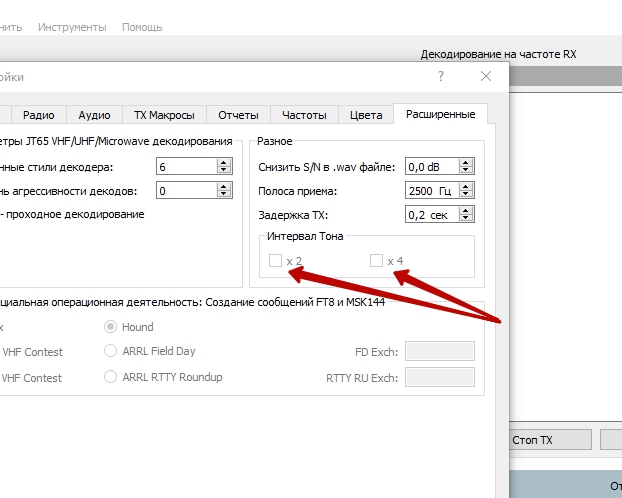This screenshot has height=498, width=622.
Task: Go to the Отчеты tab
Action: click(x=238, y=115)
